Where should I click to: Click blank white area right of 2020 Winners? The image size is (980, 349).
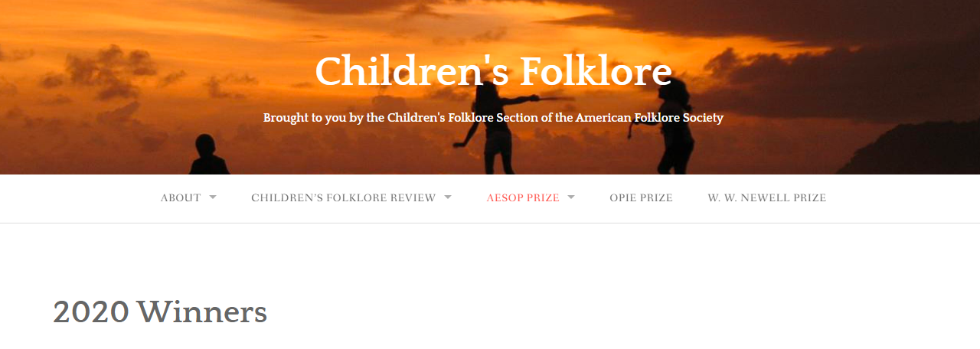click(612, 312)
